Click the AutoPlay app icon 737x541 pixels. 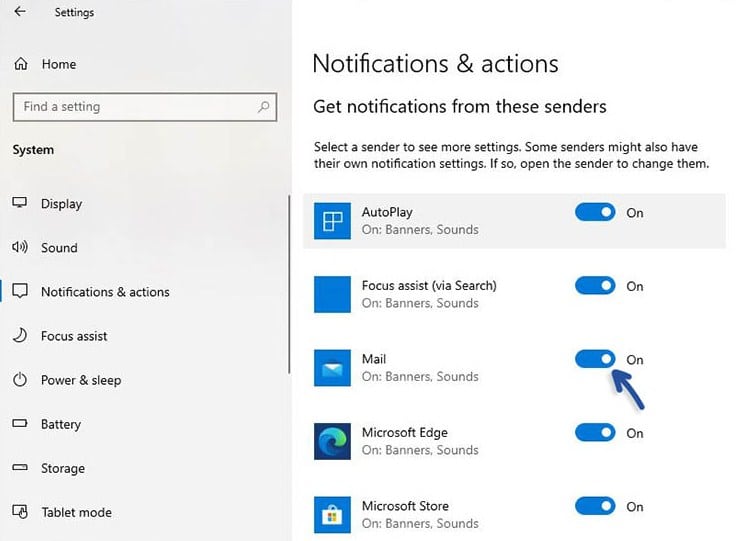(x=332, y=221)
